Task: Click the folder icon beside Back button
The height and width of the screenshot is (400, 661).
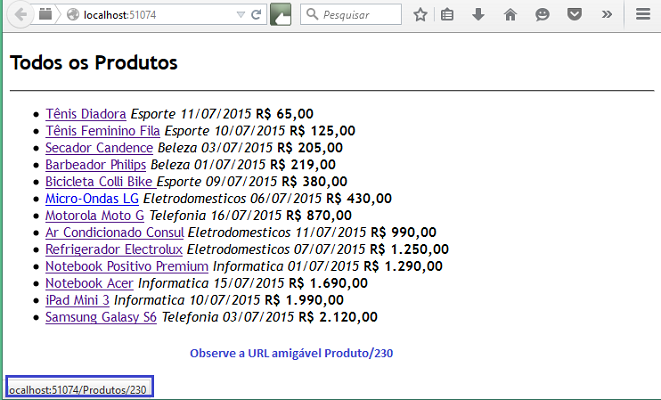Action: [x=45, y=15]
